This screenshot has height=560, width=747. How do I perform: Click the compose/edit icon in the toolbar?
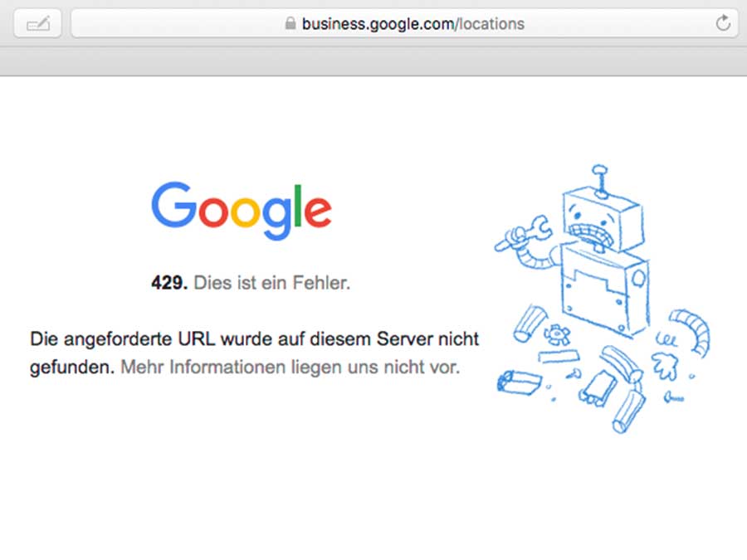[37, 22]
